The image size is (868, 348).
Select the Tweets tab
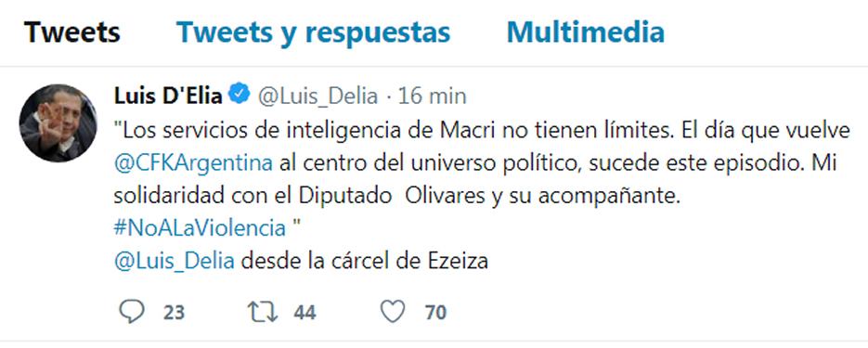click(72, 32)
